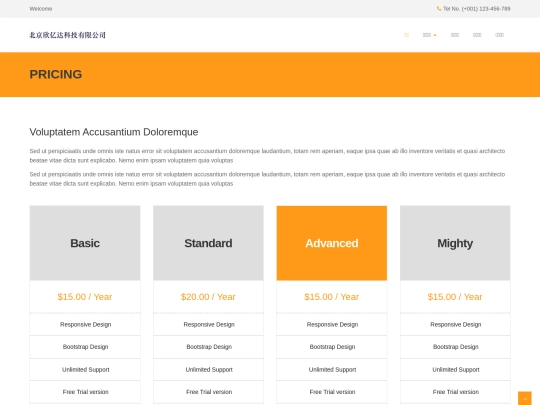
Task: Click Unlimited Support in the Standard plan
Action: tap(209, 370)
